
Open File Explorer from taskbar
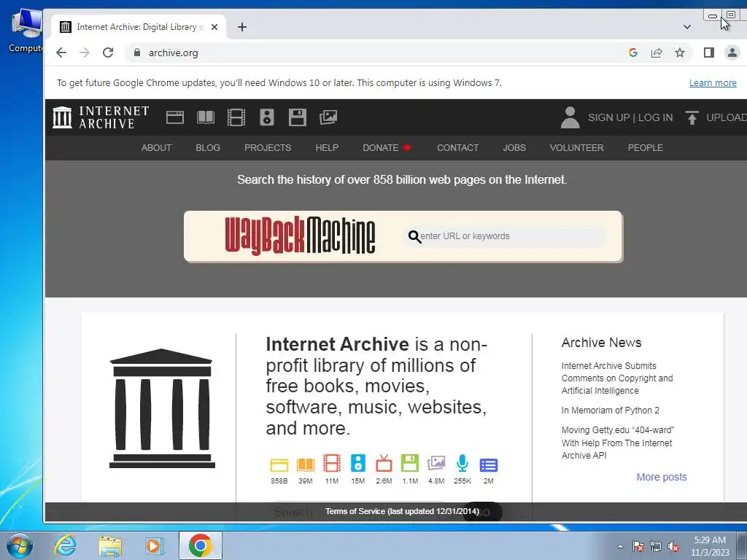click(x=110, y=545)
